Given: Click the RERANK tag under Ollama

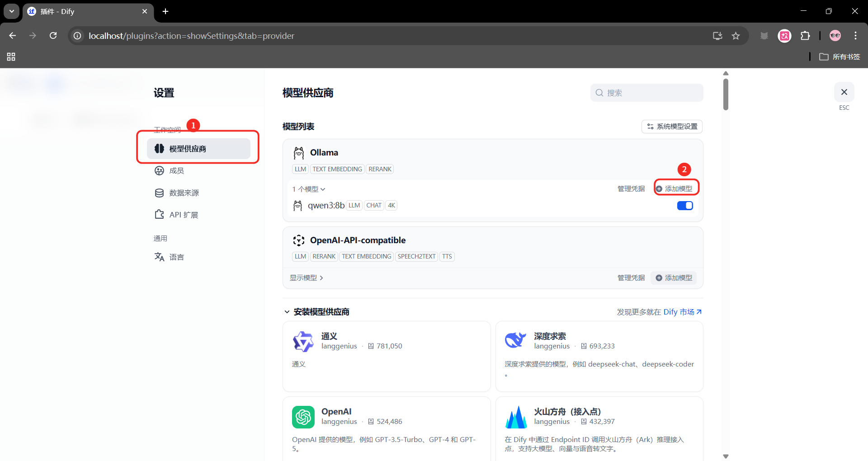Looking at the screenshot, I should pyautogui.click(x=380, y=169).
